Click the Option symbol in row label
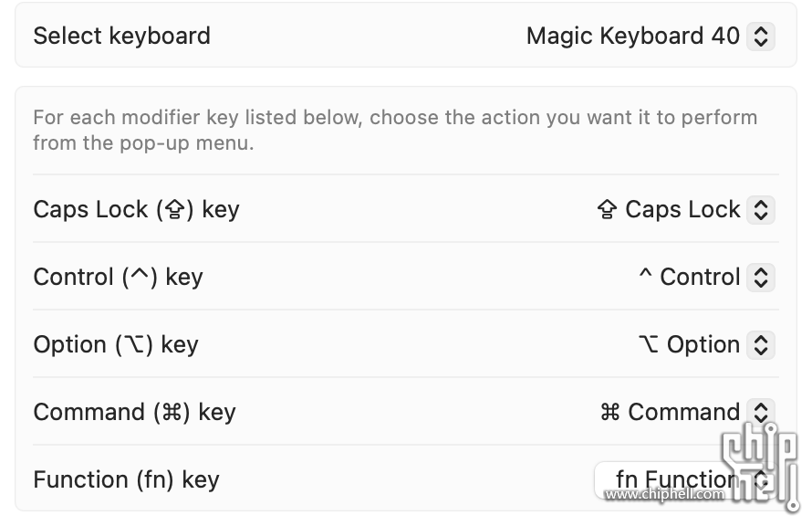This screenshot has width=812, height=526. pos(134,345)
